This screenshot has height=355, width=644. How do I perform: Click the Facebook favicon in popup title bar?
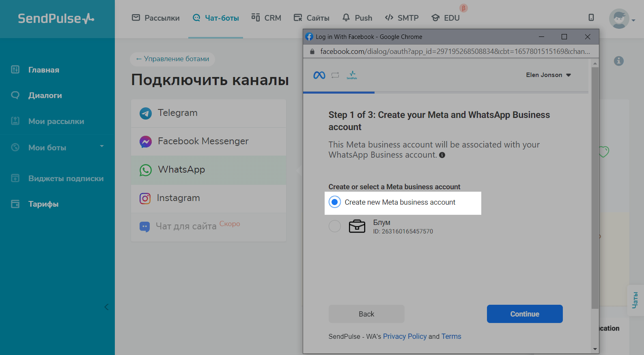click(309, 36)
